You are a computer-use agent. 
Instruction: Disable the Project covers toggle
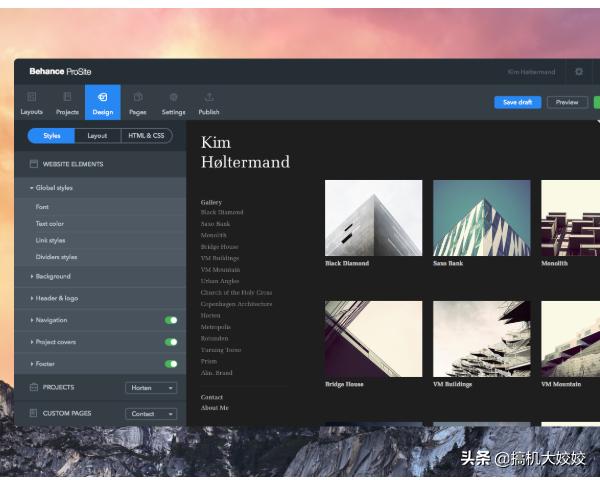point(171,342)
